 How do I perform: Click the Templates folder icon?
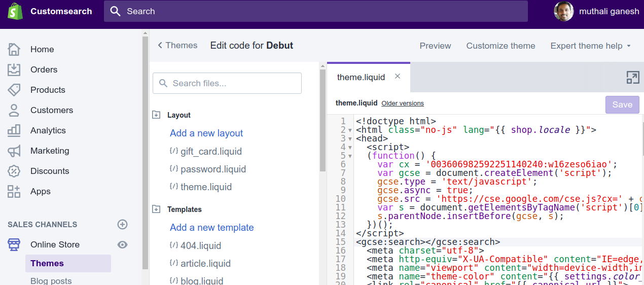(156, 209)
